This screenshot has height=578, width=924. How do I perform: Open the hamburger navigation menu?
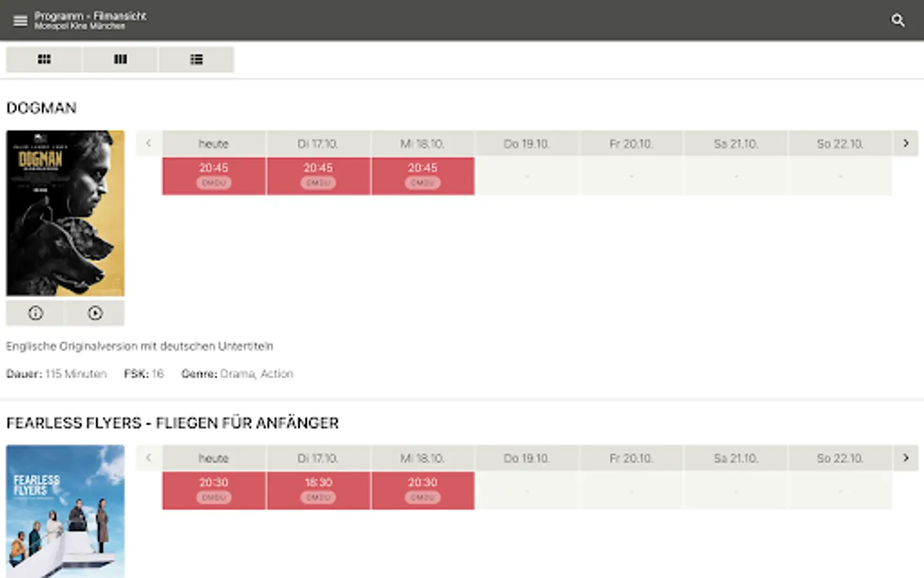point(20,20)
